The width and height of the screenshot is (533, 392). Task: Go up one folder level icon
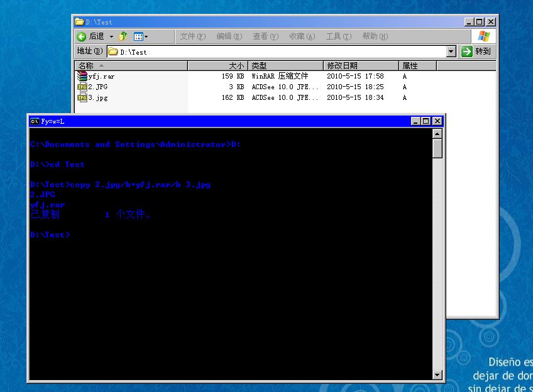[x=123, y=36]
